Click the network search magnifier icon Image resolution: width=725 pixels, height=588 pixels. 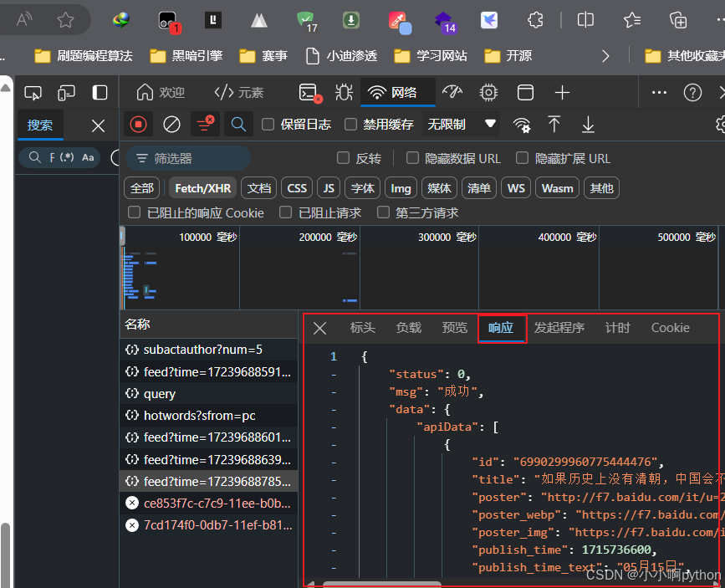point(238,125)
